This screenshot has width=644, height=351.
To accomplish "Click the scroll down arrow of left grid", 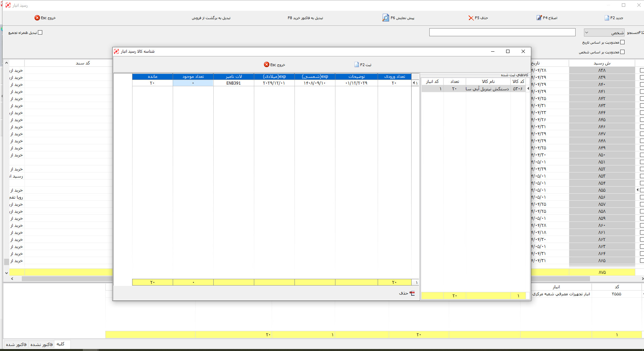I will point(6,273).
